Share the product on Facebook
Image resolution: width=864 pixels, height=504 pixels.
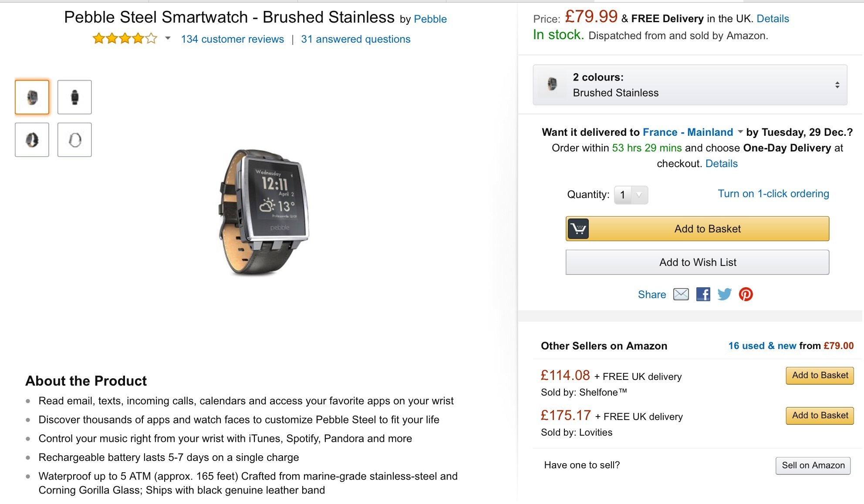click(x=703, y=295)
